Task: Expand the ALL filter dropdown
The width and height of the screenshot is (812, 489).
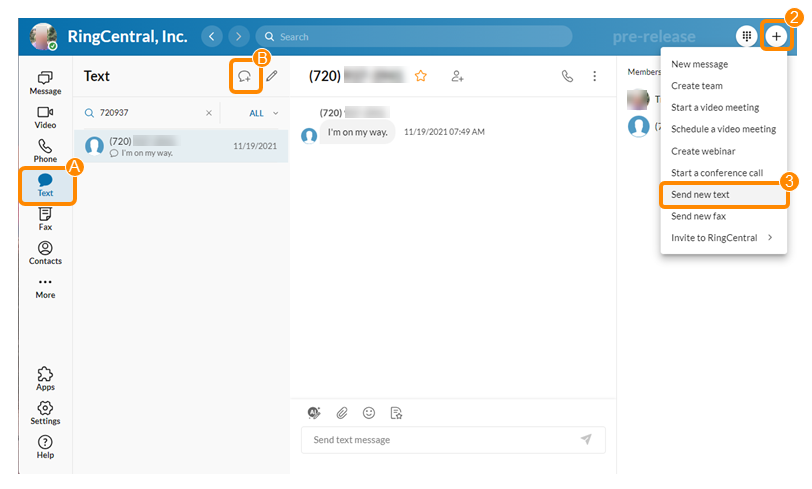Action: 264,113
